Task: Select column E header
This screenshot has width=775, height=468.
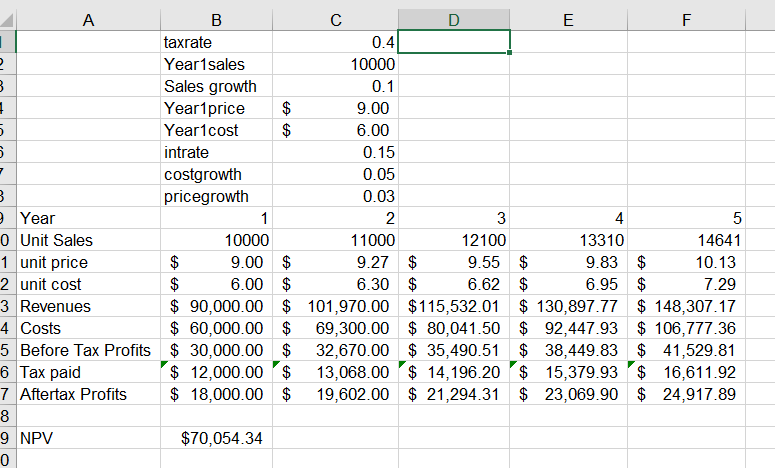Action: click(x=568, y=20)
